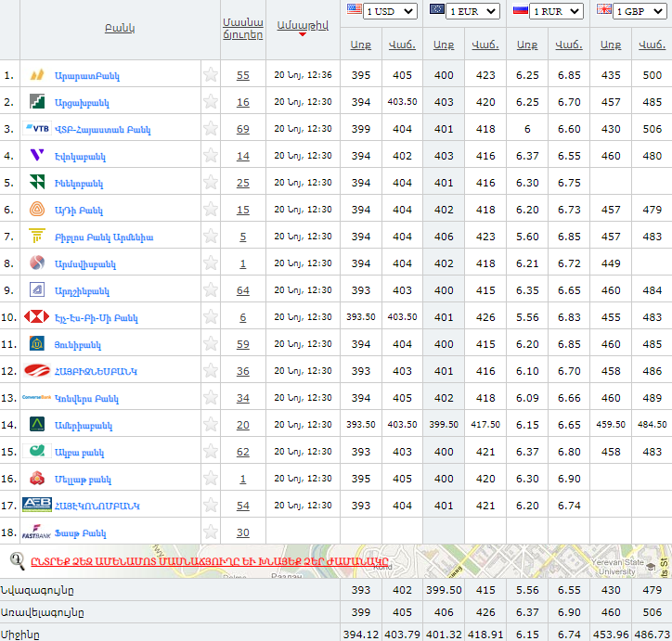Toggle favorite star for row 7 Byblos bank
Screen dimensions: 672x641
[211, 236]
